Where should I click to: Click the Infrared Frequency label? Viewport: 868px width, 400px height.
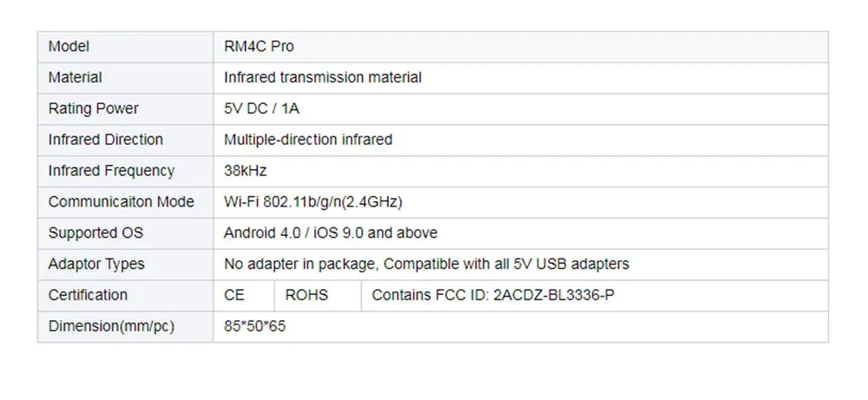tap(111, 171)
